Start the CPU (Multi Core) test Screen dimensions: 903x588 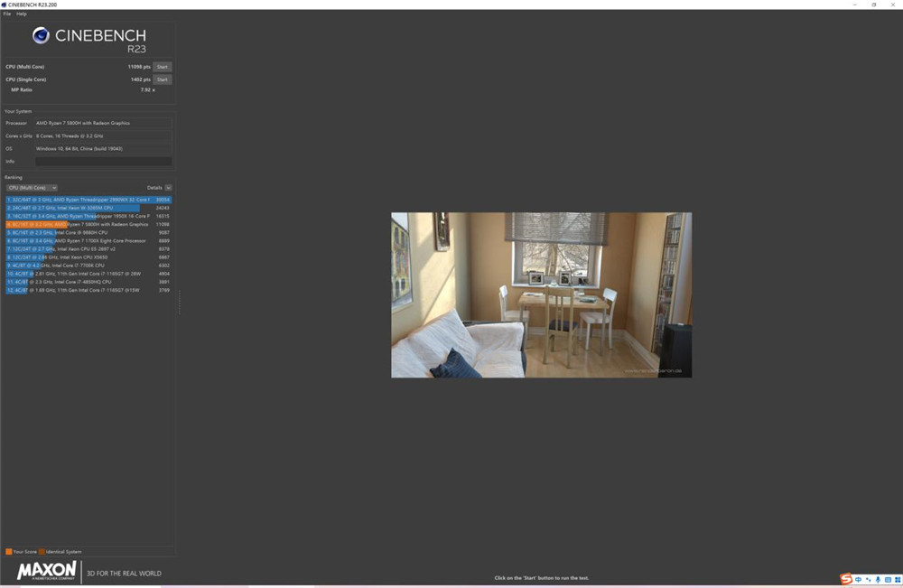point(163,67)
